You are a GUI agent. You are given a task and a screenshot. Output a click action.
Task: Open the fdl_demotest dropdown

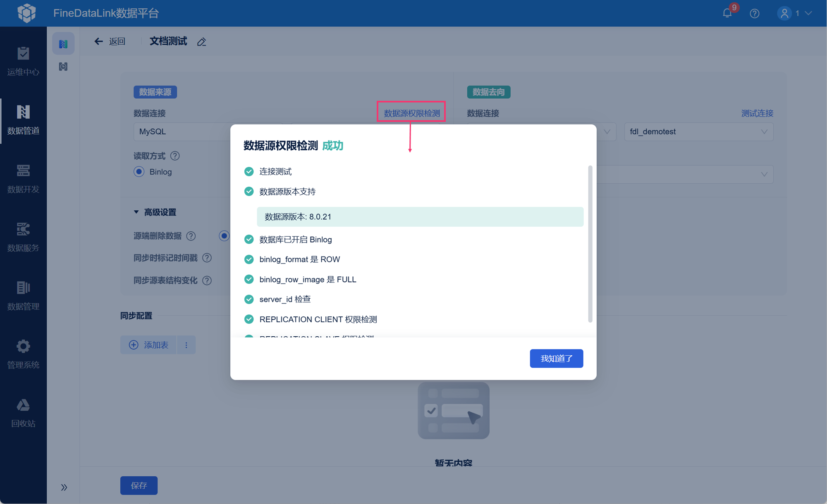click(x=698, y=132)
